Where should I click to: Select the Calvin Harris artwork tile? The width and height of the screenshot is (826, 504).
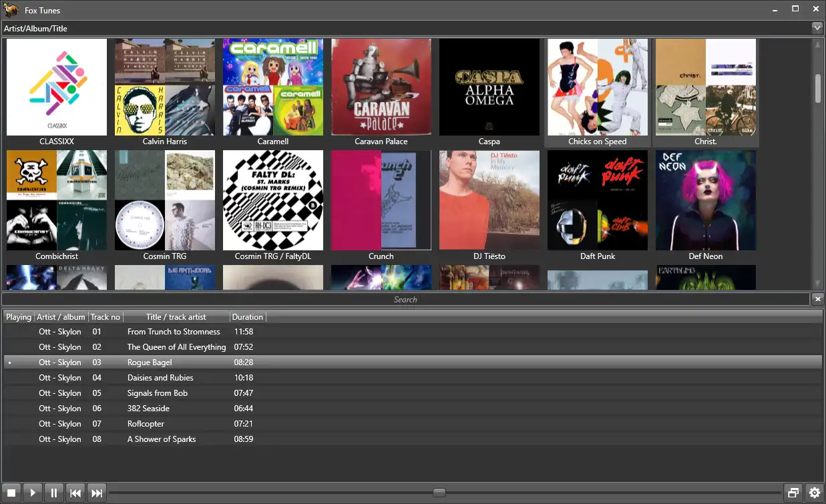(165, 87)
